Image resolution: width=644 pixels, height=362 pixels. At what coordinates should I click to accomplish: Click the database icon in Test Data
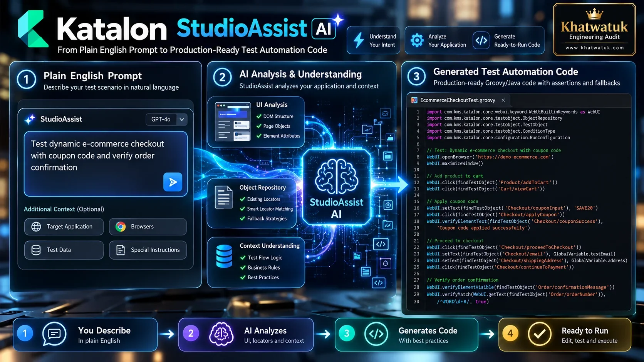36,250
